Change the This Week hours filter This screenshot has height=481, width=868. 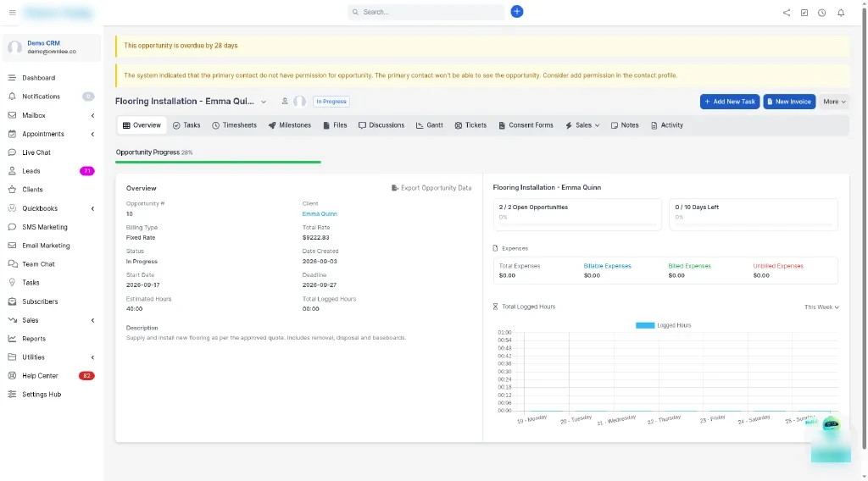(x=821, y=307)
